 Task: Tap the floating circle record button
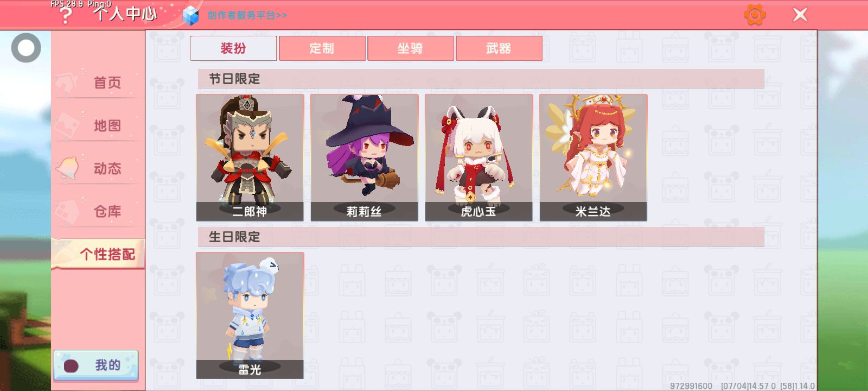coord(26,48)
